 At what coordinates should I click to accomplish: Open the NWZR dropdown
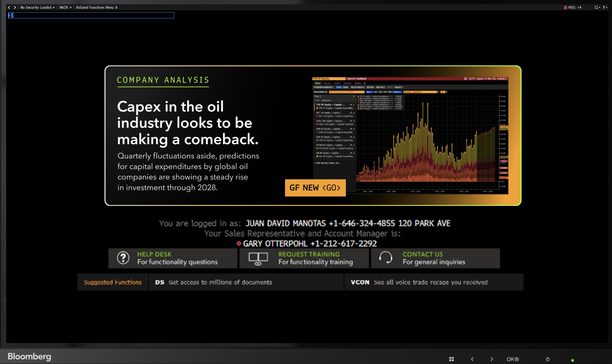coord(65,7)
